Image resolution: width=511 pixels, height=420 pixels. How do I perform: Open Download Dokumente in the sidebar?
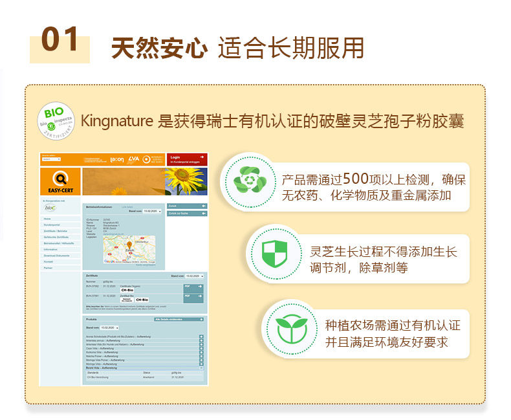click(60, 256)
